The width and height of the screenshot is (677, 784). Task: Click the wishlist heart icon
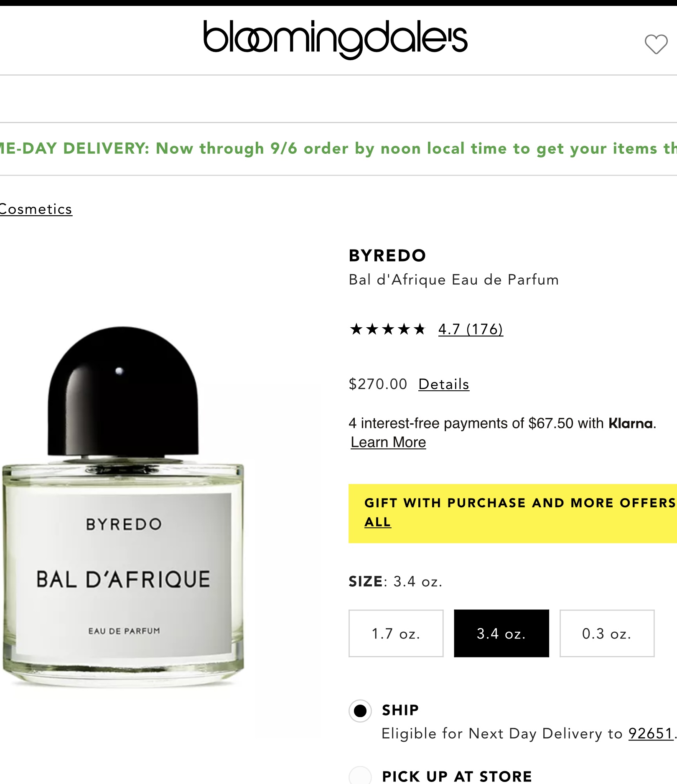tap(656, 44)
